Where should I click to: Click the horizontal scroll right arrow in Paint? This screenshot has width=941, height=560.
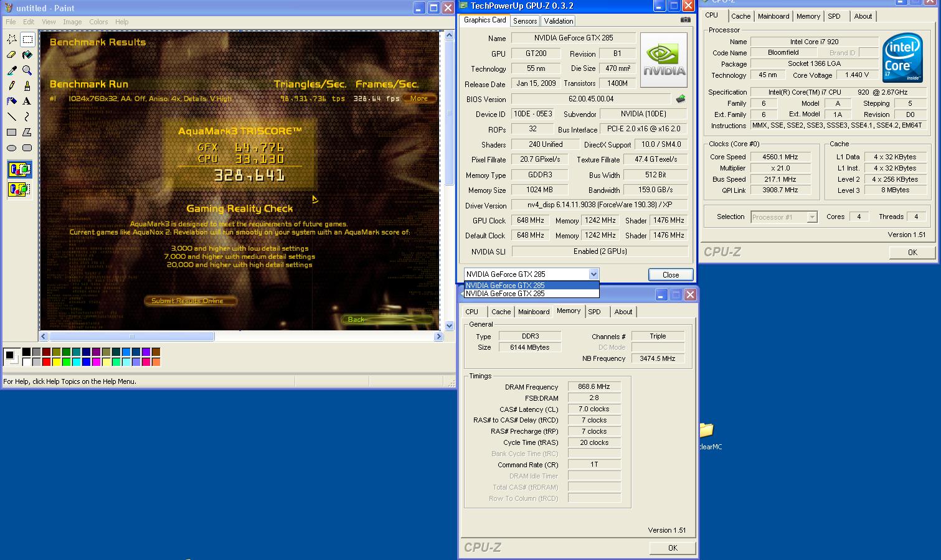point(438,336)
